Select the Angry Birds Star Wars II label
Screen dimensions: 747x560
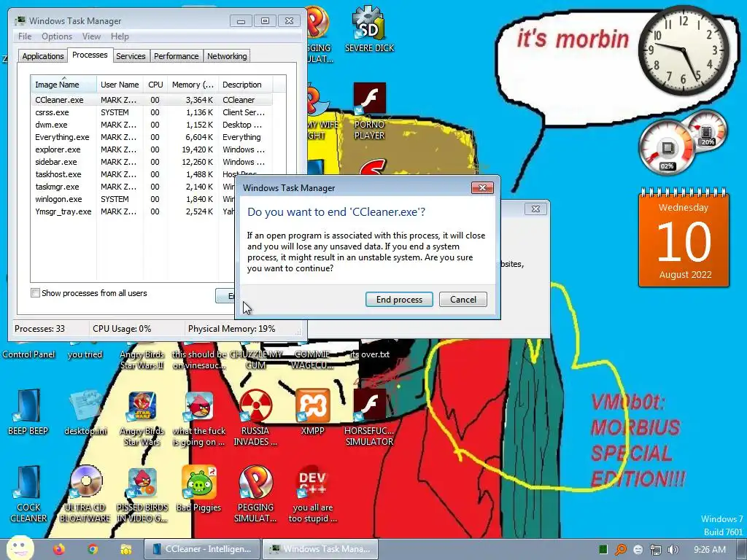pyautogui.click(x=142, y=359)
